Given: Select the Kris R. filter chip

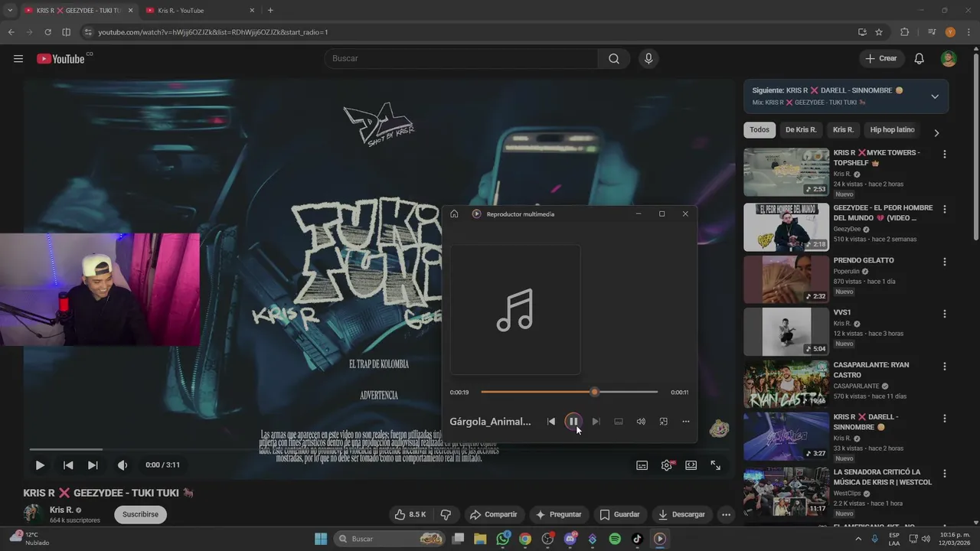Looking at the screenshot, I should (x=843, y=130).
